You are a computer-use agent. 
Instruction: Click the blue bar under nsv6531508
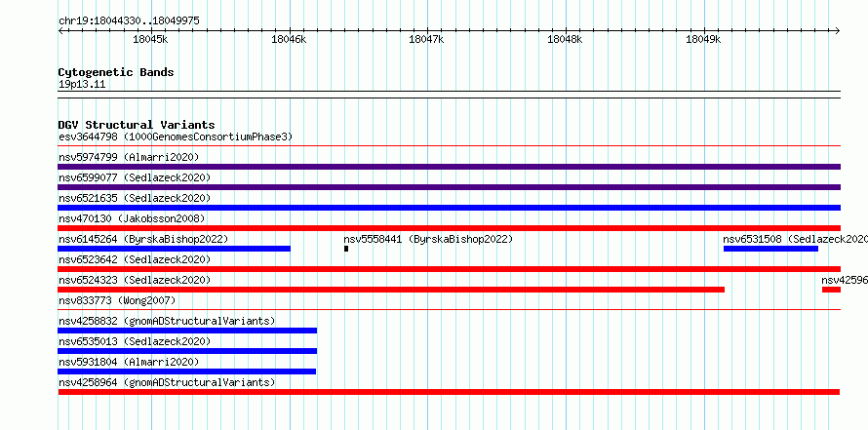pos(770,249)
